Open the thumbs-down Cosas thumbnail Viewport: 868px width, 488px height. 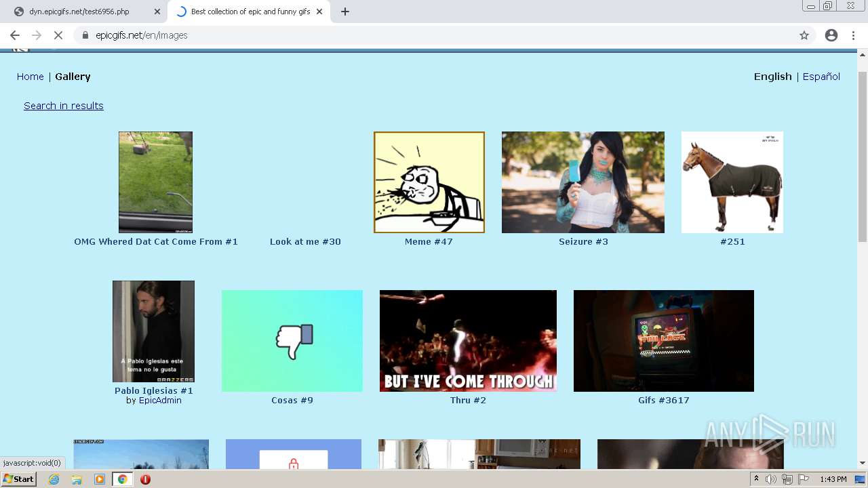[292, 341]
